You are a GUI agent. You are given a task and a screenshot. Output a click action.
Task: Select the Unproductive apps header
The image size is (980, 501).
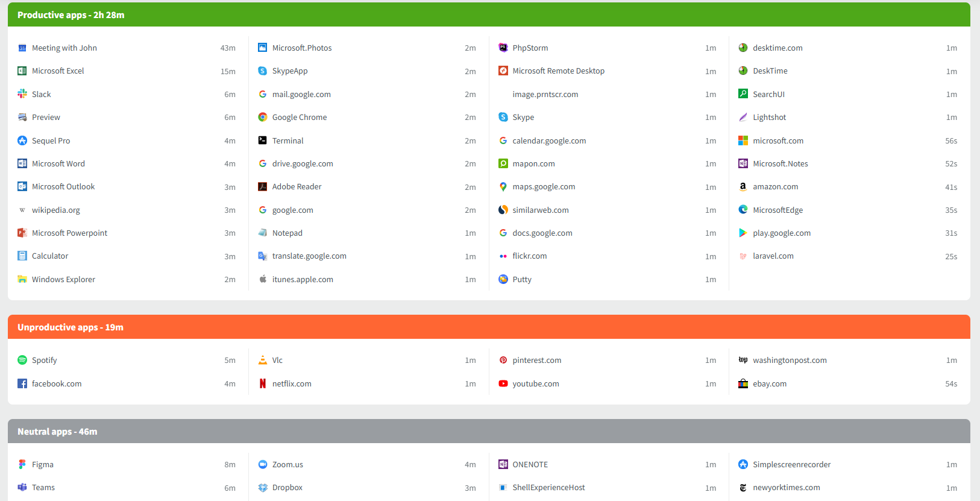pyautogui.click(x=71, y=327)
